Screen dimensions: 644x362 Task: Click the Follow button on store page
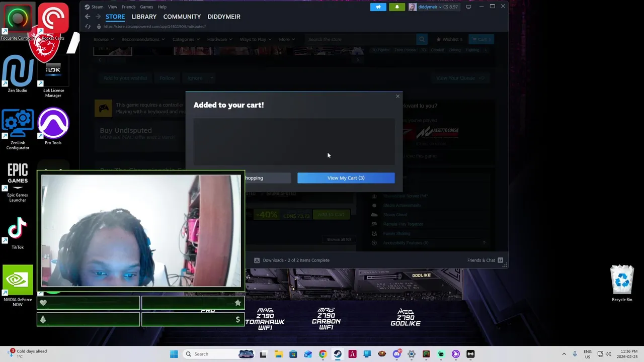pos(167,78)
